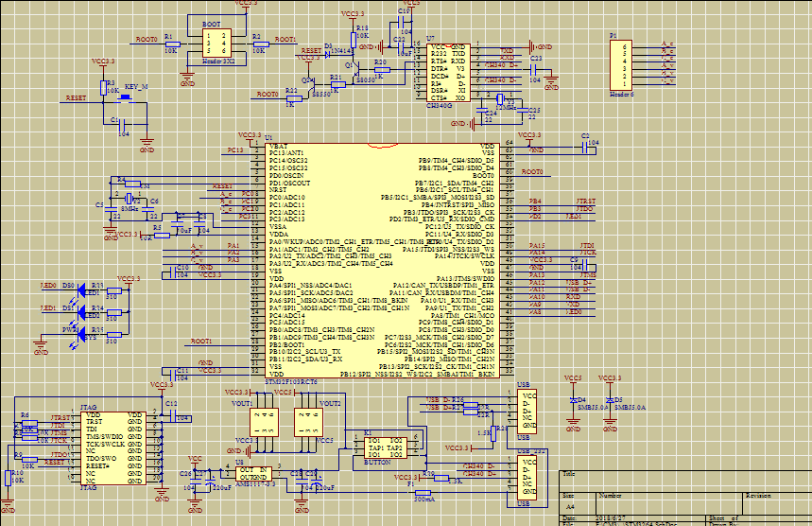812x526 pixels.
Task: Select TVS diode D5 labeled SMBJ5.0A
Action: 610,400
